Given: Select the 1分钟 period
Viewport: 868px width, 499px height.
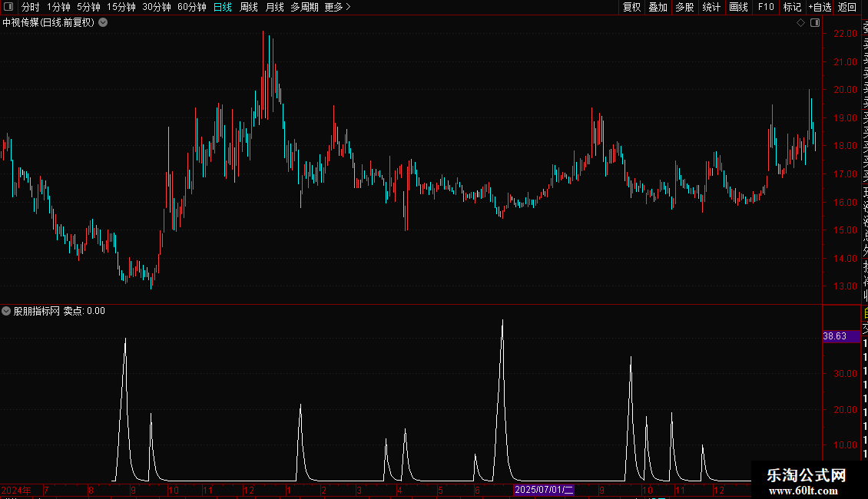Looking at the screenshot, I should click(58, 7).
